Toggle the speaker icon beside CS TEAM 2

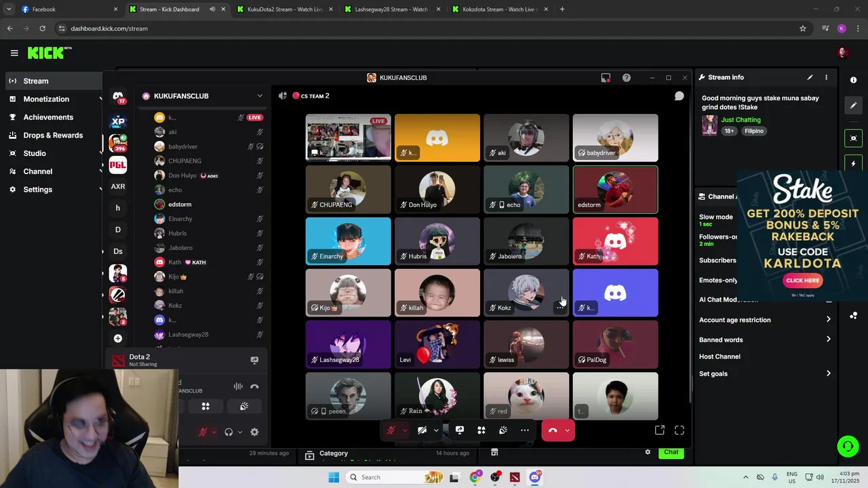coord(283,96)
